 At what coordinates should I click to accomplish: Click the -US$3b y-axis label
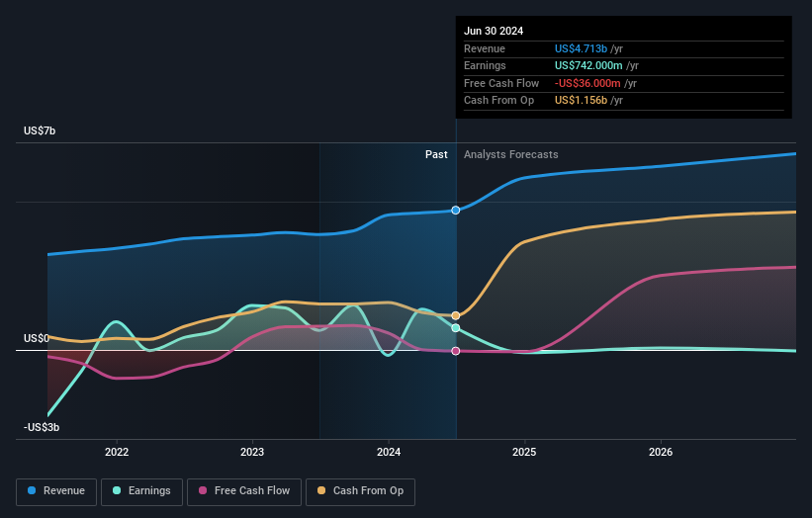coord(42,427)
